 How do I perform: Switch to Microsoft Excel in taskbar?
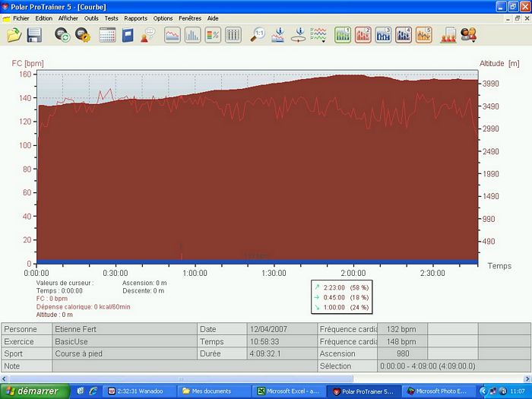point(289,391)
